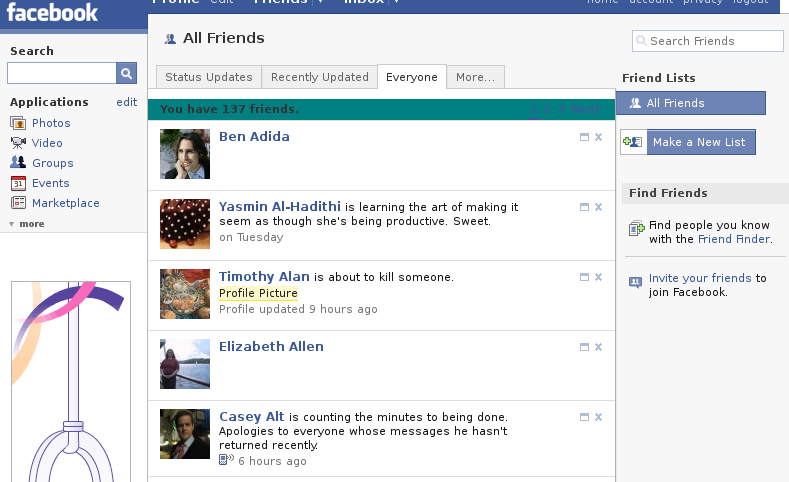
Task: Focus the sidebar Search text box
Action: pyautogui.click(x=62, y=73)
